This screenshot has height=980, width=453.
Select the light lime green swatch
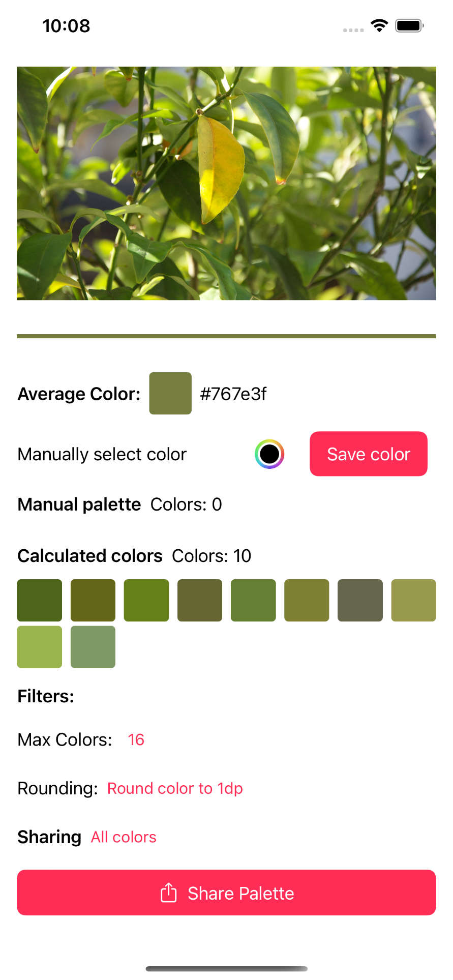pos(39,647)
